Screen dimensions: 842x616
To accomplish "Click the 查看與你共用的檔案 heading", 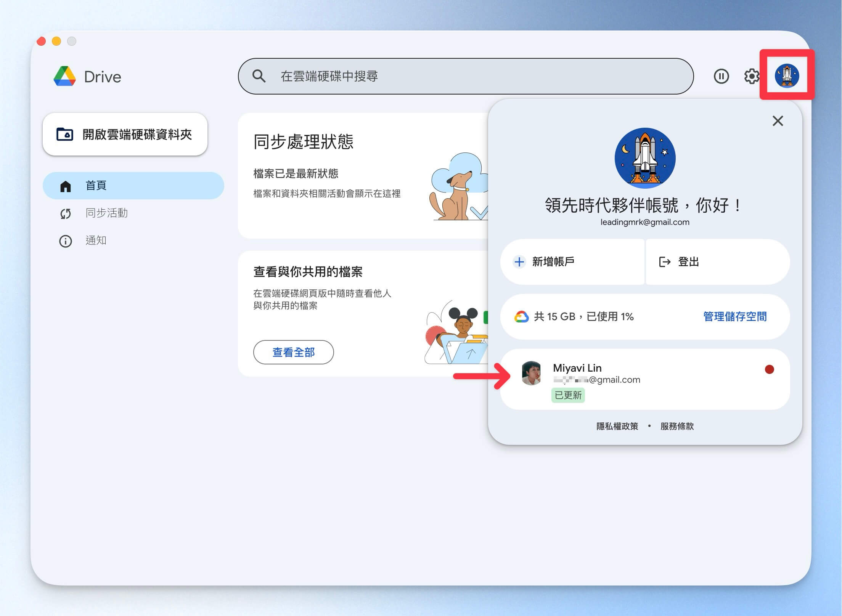I will coord(308,272).
